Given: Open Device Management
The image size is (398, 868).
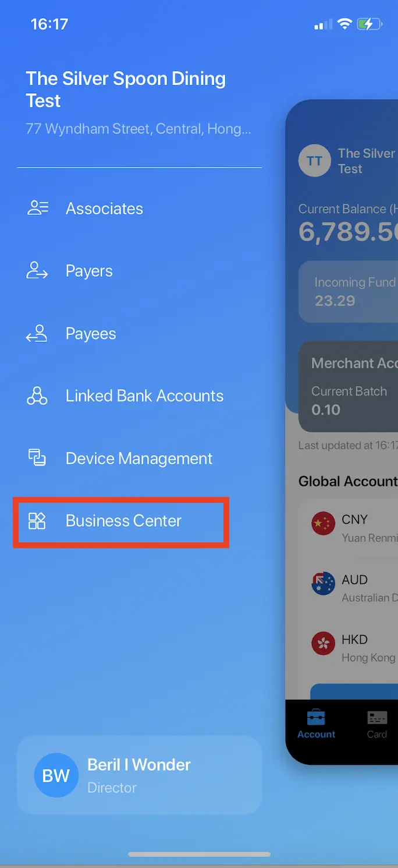Looking at the screenshot, I should 139,458.
